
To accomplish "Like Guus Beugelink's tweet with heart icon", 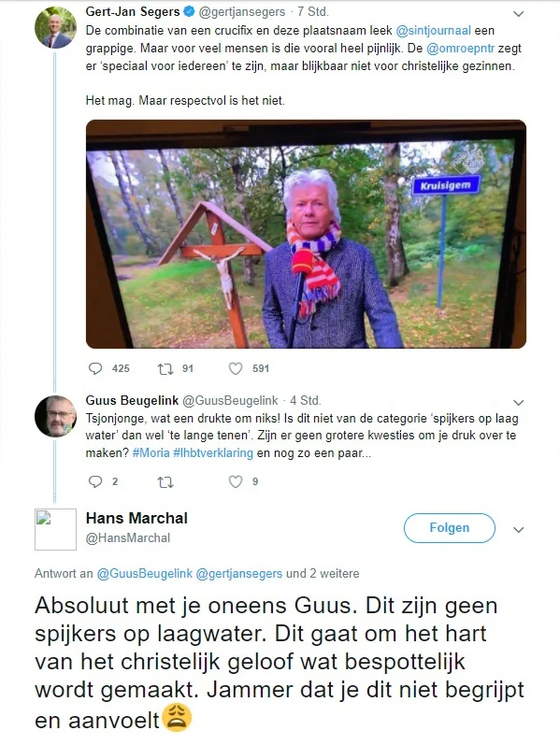I will coord(236,481).
